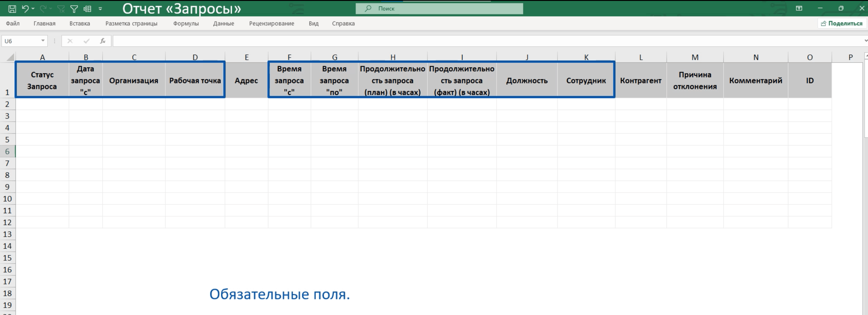
Task: Click the Undo arrow icon
Action: click(x=25, y=9)
